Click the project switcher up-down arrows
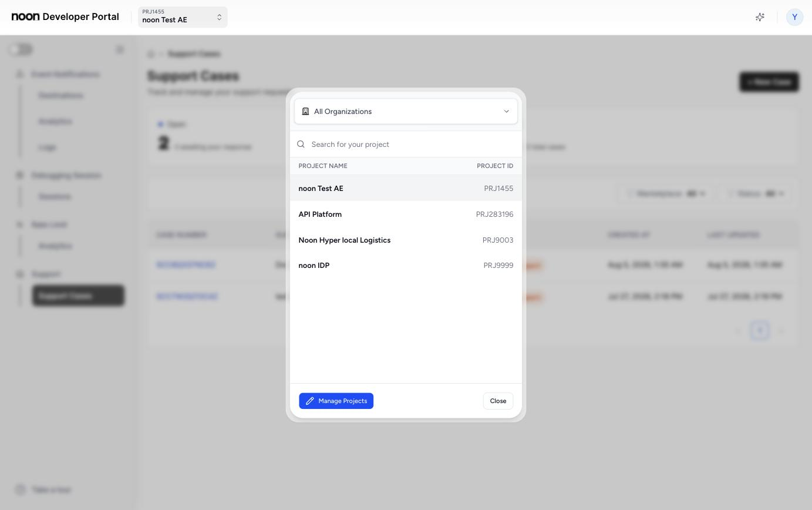The image size is (812, 510). (x=220, y=17)
